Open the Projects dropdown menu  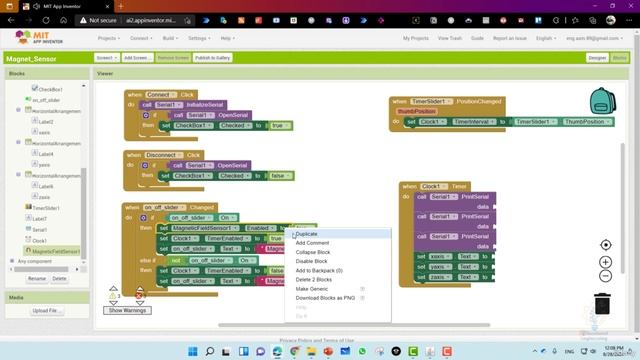(x=109, y=38)
